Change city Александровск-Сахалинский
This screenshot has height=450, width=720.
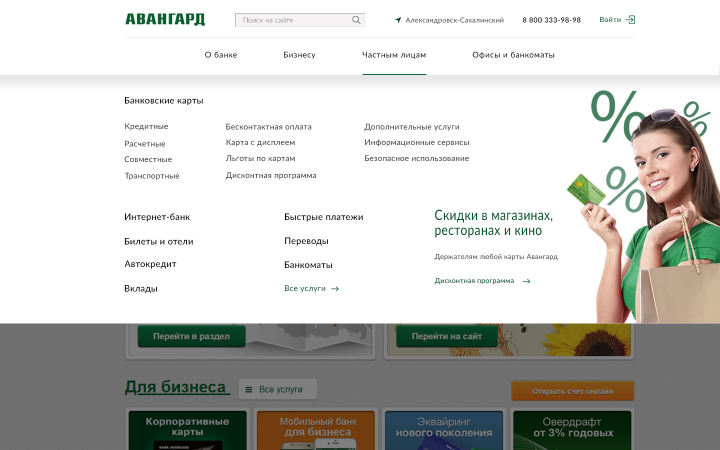tap(454, 20)
